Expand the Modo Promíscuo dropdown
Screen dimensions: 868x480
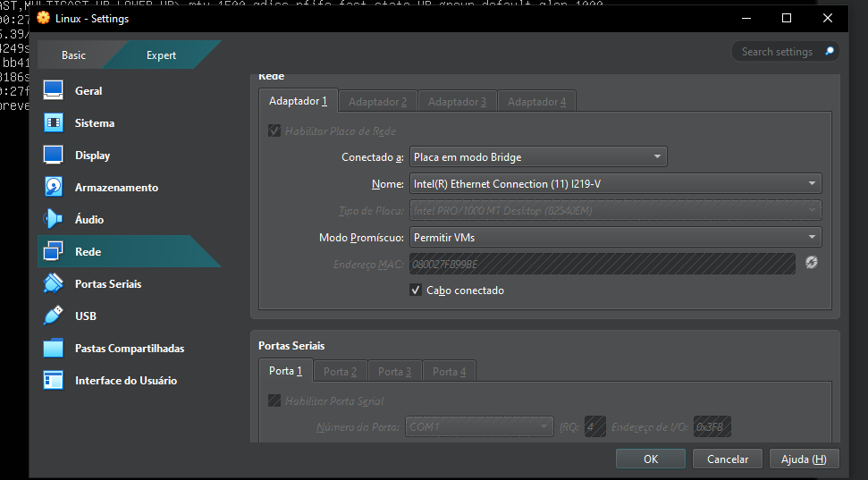pyautogui.click(x=616, y=237)
